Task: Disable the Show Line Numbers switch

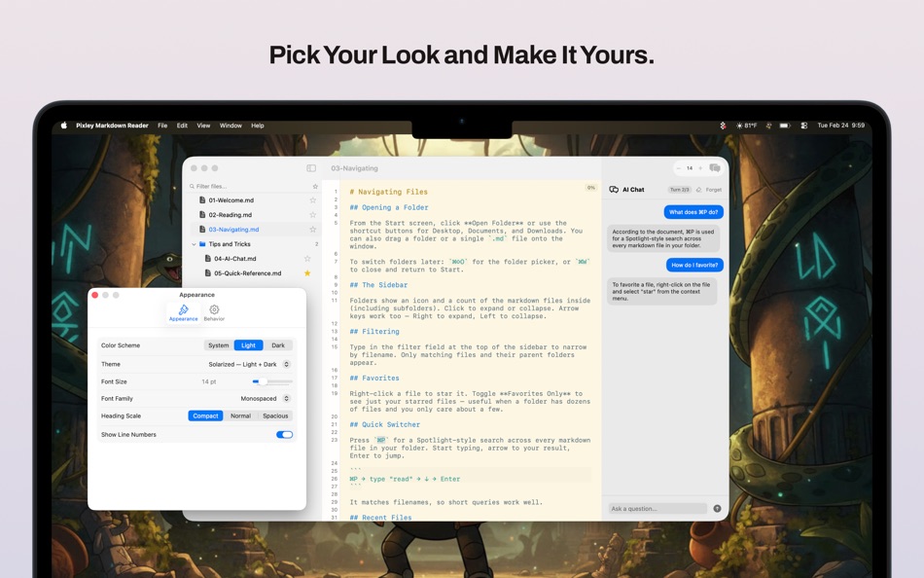Action: pos(283,434)
